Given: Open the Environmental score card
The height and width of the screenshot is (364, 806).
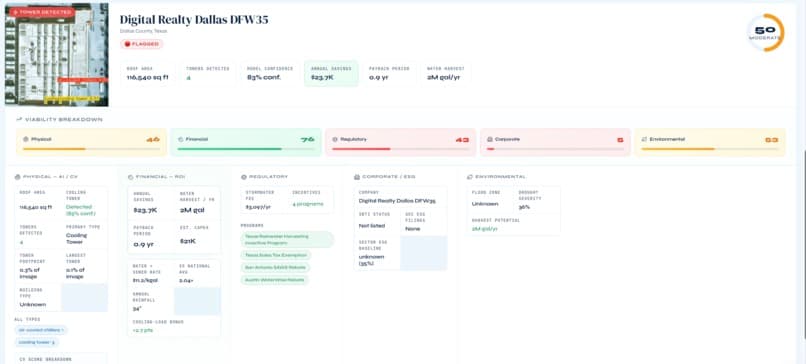Looking at the screenshot, I should tap(710, 142).
